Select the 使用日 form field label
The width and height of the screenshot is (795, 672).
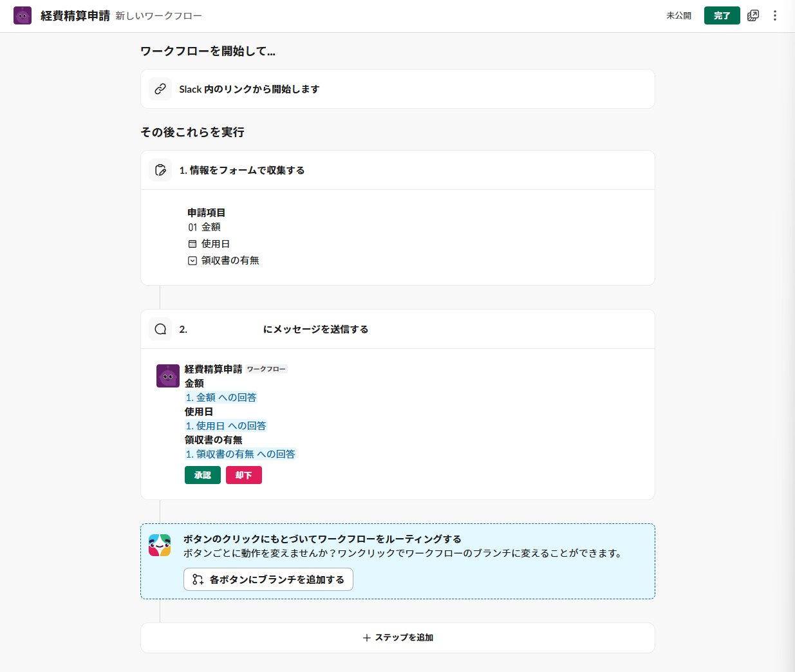coord(216,244)
